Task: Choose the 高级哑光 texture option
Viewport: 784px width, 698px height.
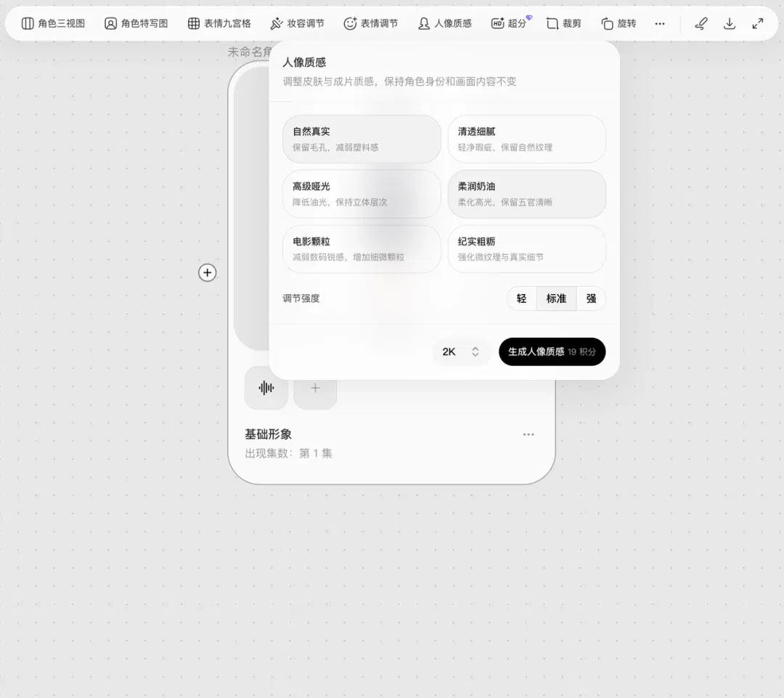Action: pyautogui.click(x=362, y=194)
